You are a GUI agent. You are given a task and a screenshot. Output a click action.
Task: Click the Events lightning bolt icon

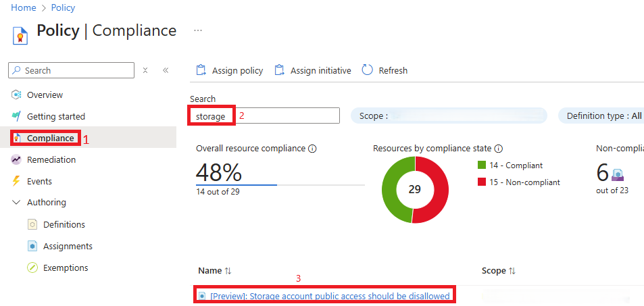[16, 181]
